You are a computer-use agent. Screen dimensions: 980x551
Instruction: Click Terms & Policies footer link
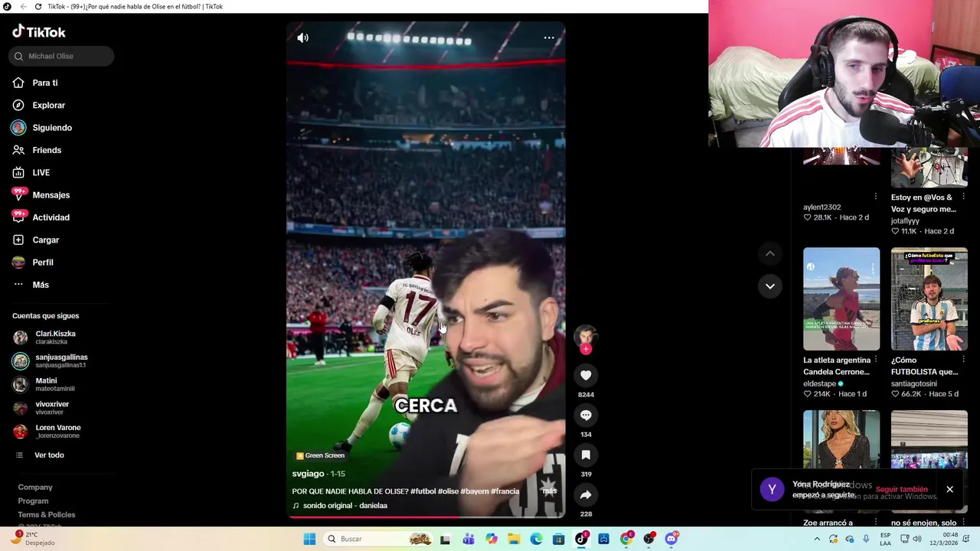pyautogui.click(x=47, y=515)
